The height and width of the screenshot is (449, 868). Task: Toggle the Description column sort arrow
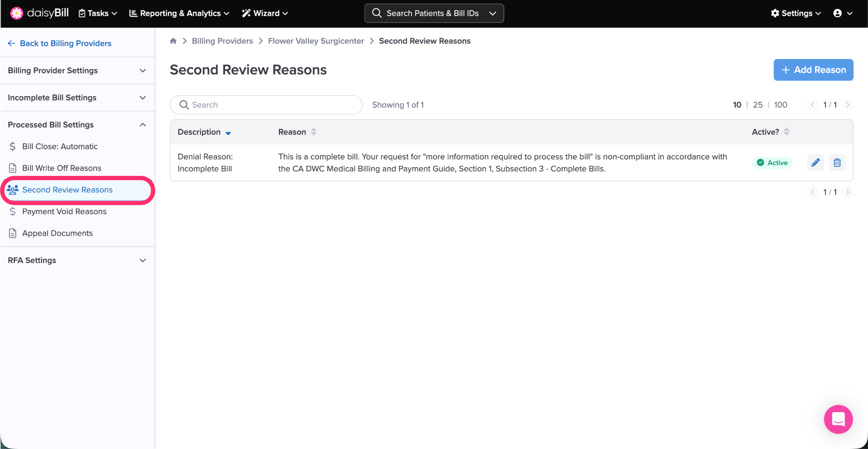pos(228,133)
